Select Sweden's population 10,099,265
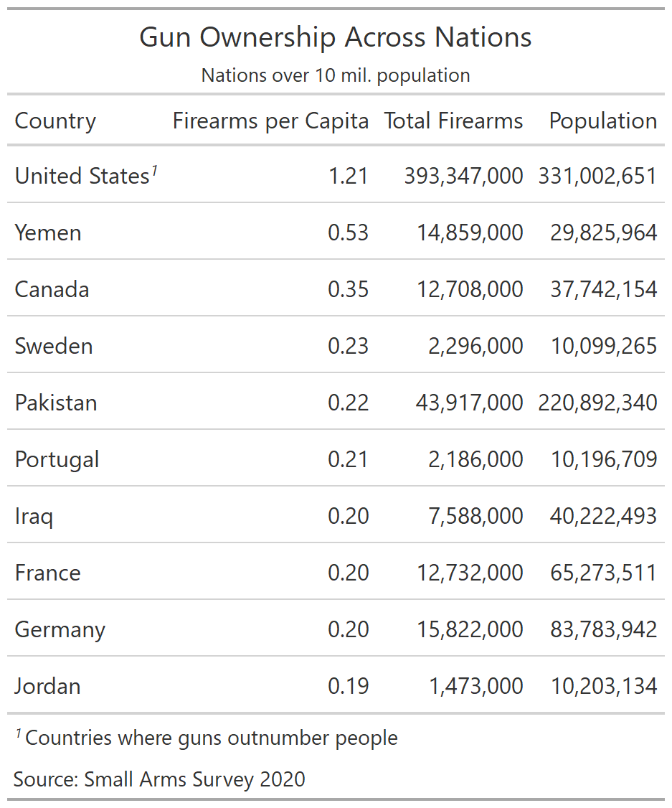The height and width of the screenshot is (808, 672). [604, 347]
